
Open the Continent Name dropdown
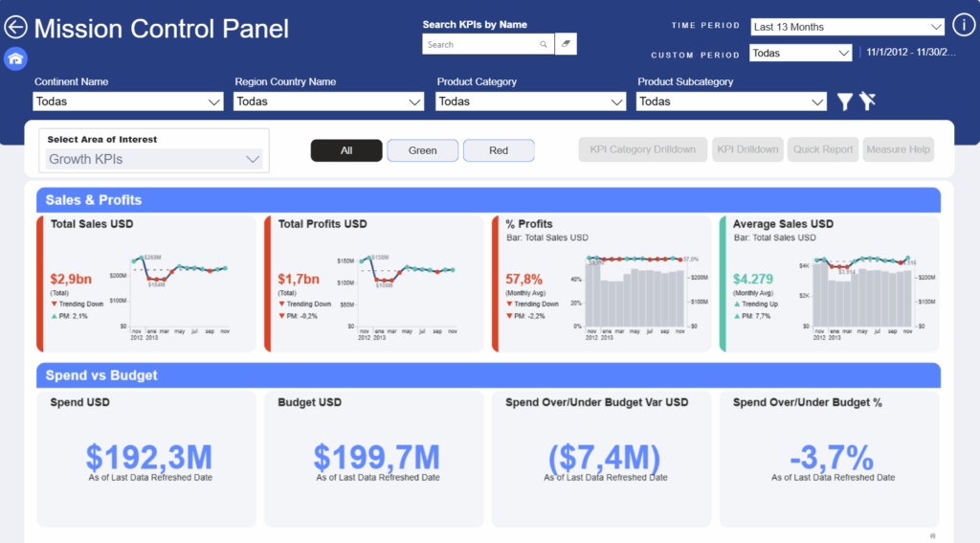[x=128, y=102]
